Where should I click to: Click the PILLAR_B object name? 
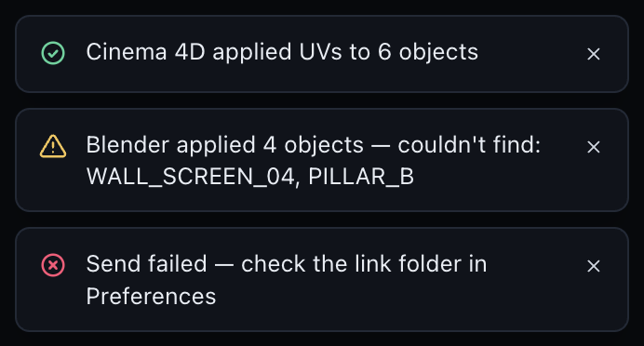click(x=361, y=178)
